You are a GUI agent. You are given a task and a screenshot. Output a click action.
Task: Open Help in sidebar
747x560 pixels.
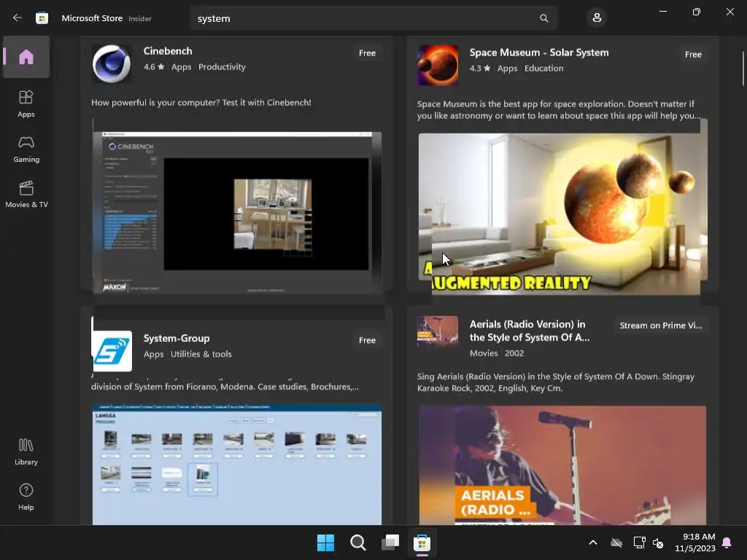click(26, 497)
